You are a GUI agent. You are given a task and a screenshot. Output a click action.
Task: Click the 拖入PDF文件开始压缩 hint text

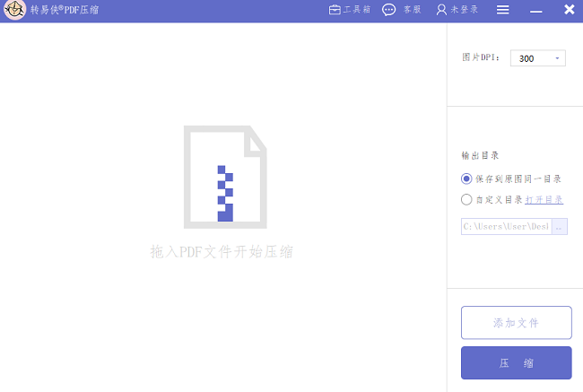click(x=222, y=252)
